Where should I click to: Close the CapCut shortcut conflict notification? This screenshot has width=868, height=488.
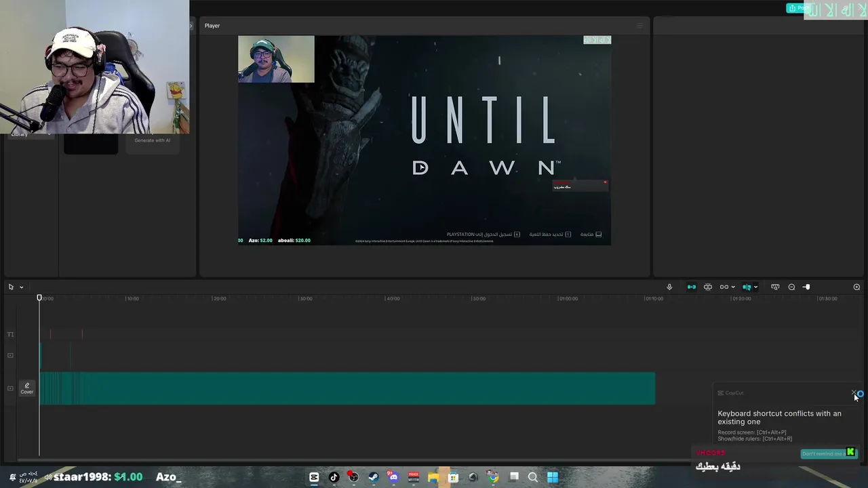(x=854, y=392)
